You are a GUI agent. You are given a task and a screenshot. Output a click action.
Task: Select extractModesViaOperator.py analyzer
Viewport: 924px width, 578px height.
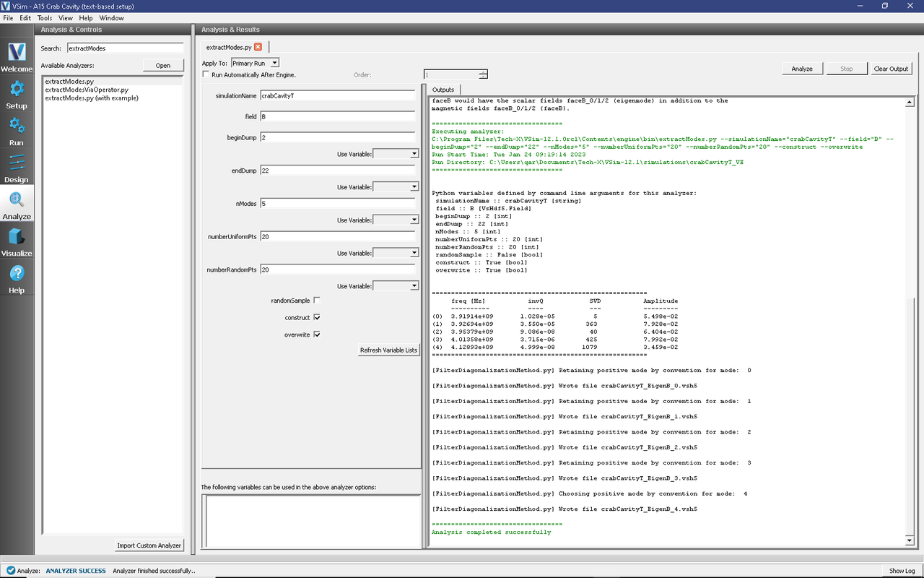(x=86, y=90)
